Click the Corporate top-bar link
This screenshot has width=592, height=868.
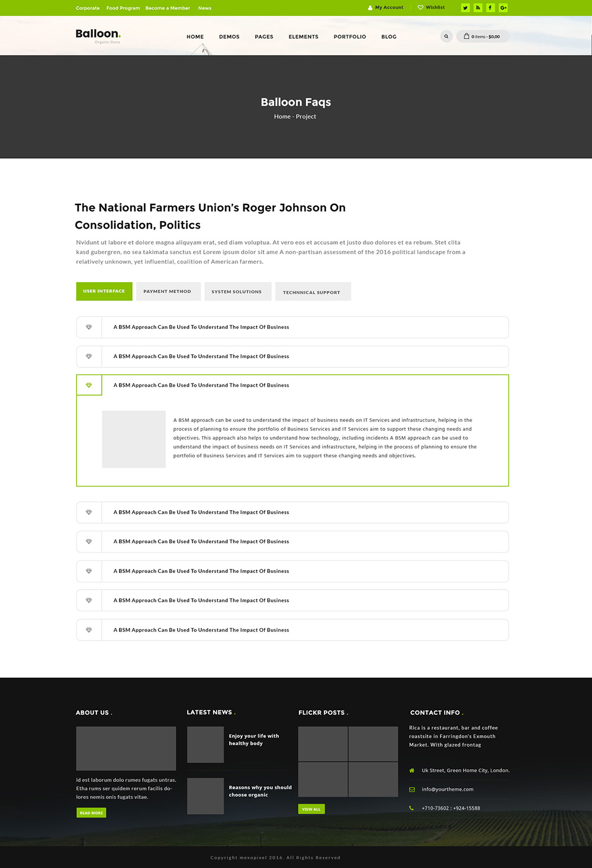click(x=88, y=8)
